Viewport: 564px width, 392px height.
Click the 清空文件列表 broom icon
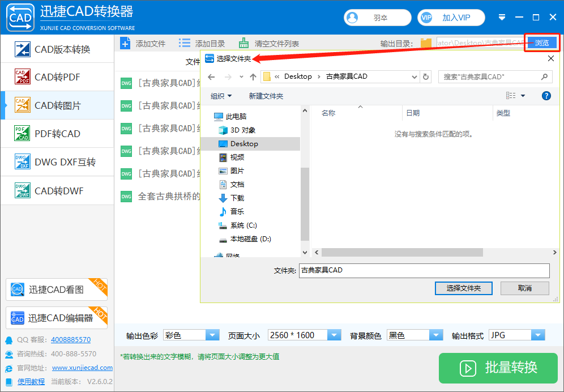click(244, 44)
